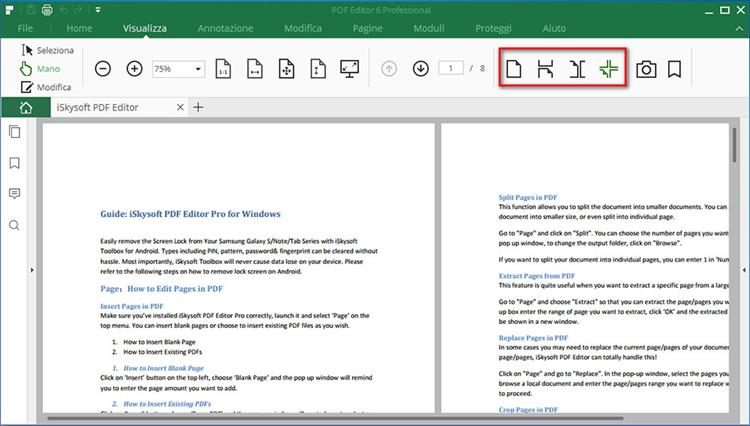Open the bookmarks side panel
The image size is (750, 426).
15,163
